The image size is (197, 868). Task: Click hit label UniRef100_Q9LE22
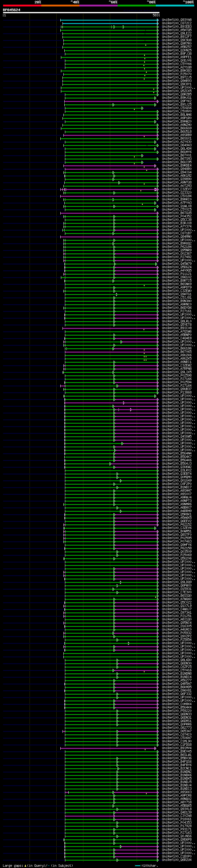coord(177,33)
